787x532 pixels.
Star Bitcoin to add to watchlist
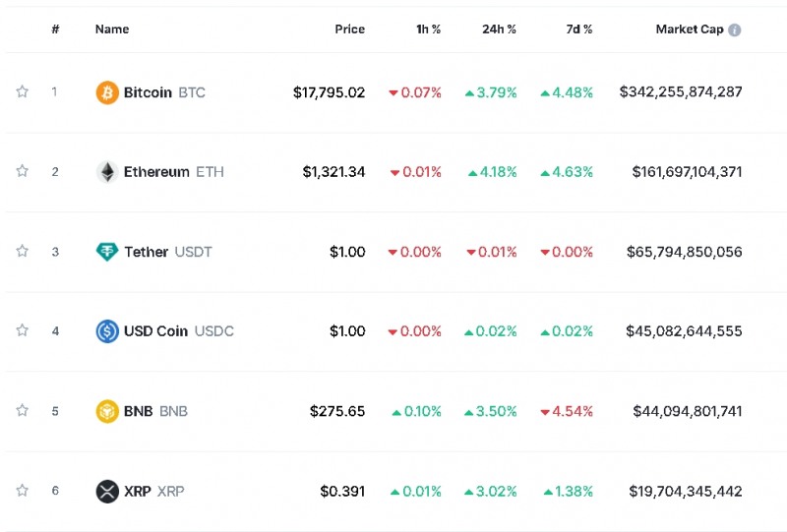(22, 91)
